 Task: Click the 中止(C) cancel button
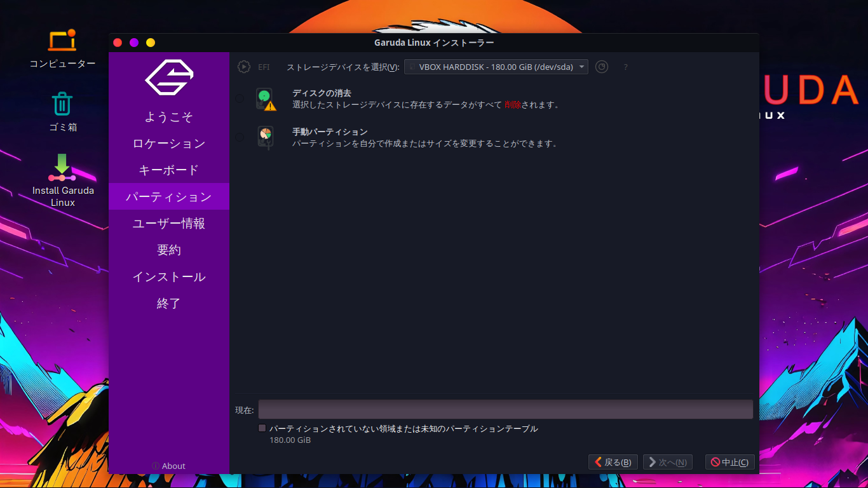[730, 462]
